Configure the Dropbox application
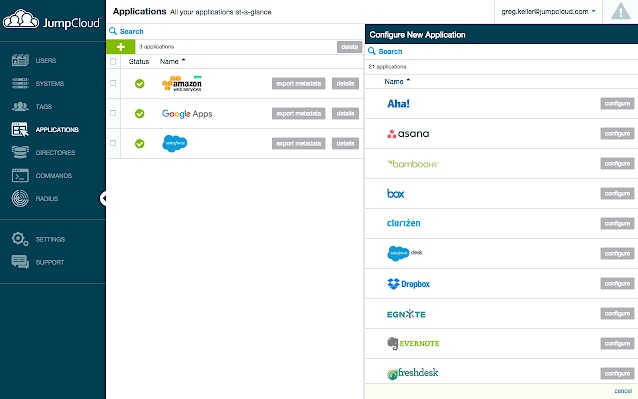Screen dimensions: 638x399 pyautogui.click(x=617, y=283)
